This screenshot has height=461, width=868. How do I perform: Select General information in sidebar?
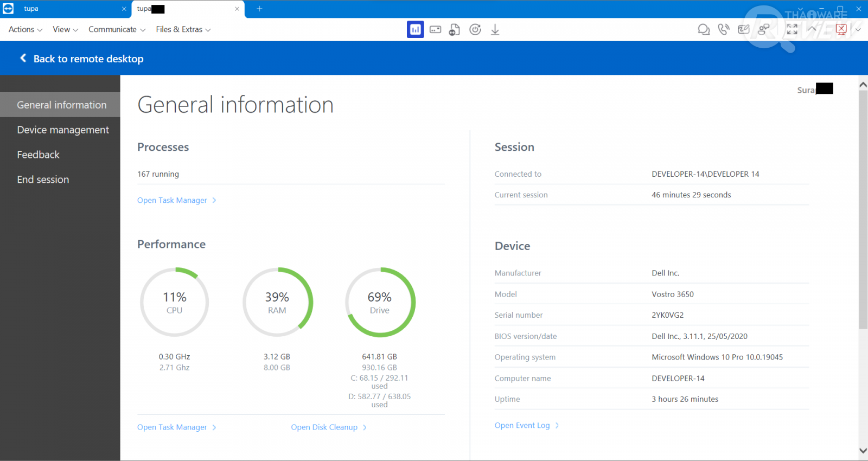(60, 105)
